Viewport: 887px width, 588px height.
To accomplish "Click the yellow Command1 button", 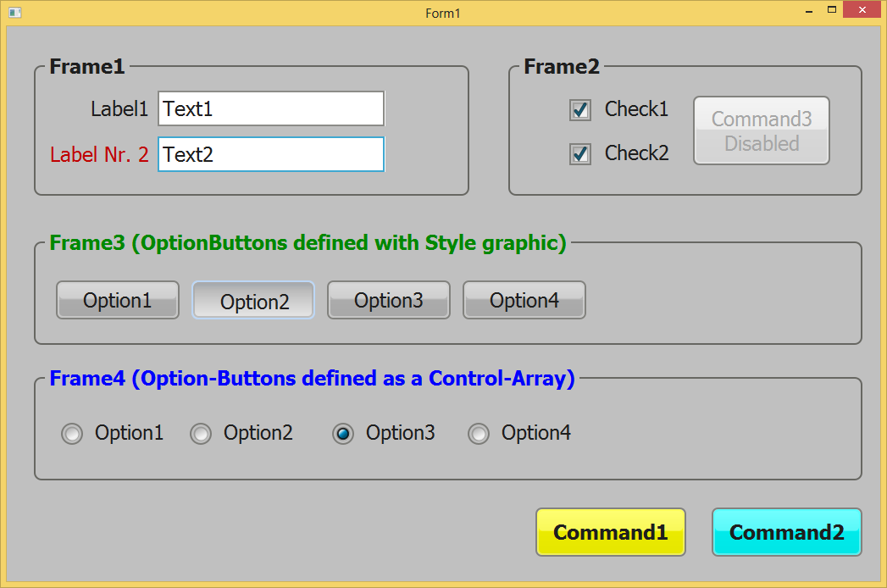I will click(610, 532).
